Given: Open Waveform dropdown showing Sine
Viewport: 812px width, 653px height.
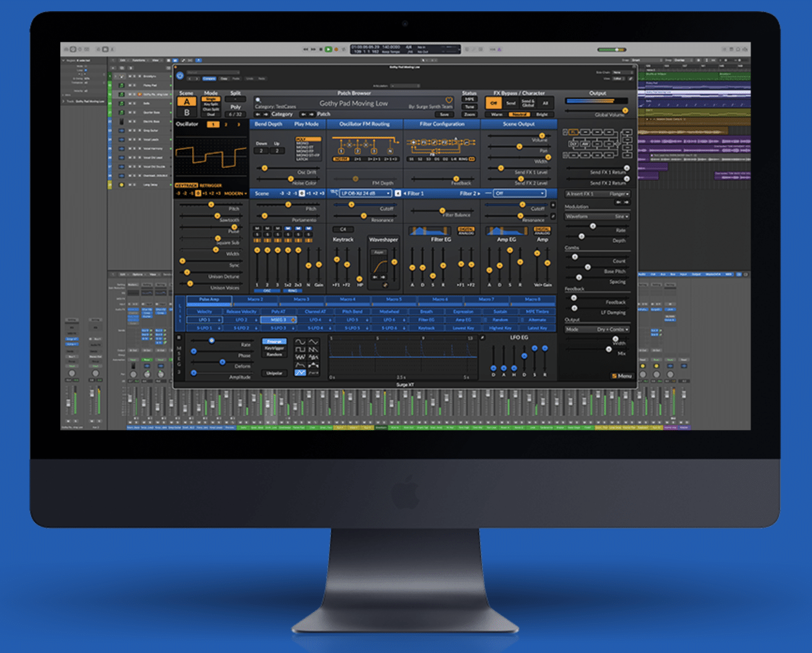Looking at the screenshot, I should [x=598, y=216].
